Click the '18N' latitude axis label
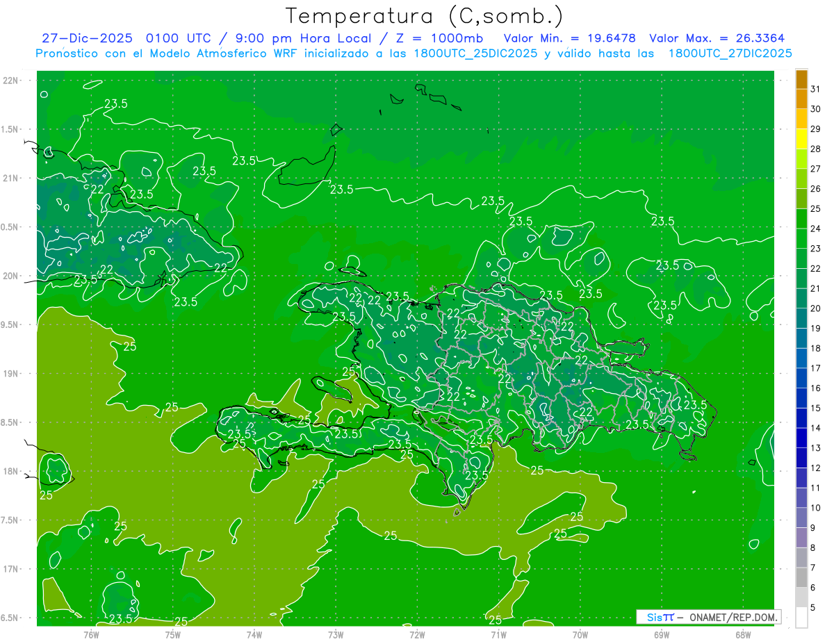The height and width of the screenshot is (644, 834). [11, 471]
